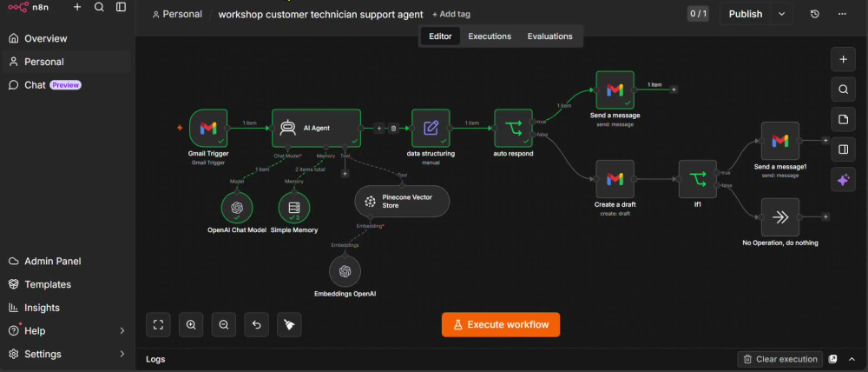Screen dimensions: 868x372
Task: Open search from sidebar magnifier icon
Action: pyautogui.click(x=99, y=7)
